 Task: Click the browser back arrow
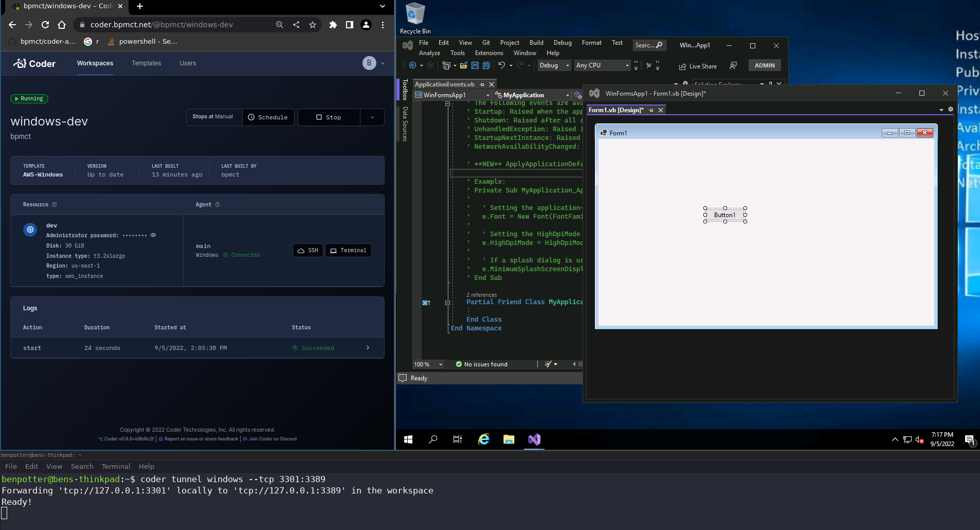pos(12,25)
